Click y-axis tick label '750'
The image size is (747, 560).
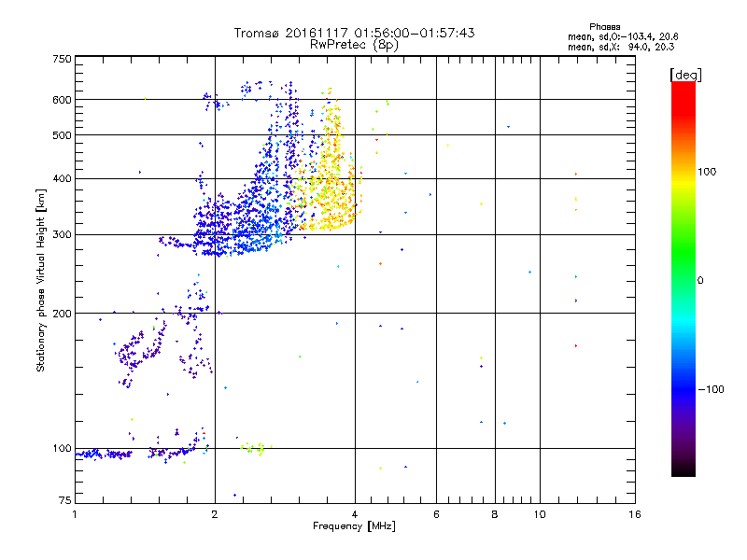[x=62, y=59]
